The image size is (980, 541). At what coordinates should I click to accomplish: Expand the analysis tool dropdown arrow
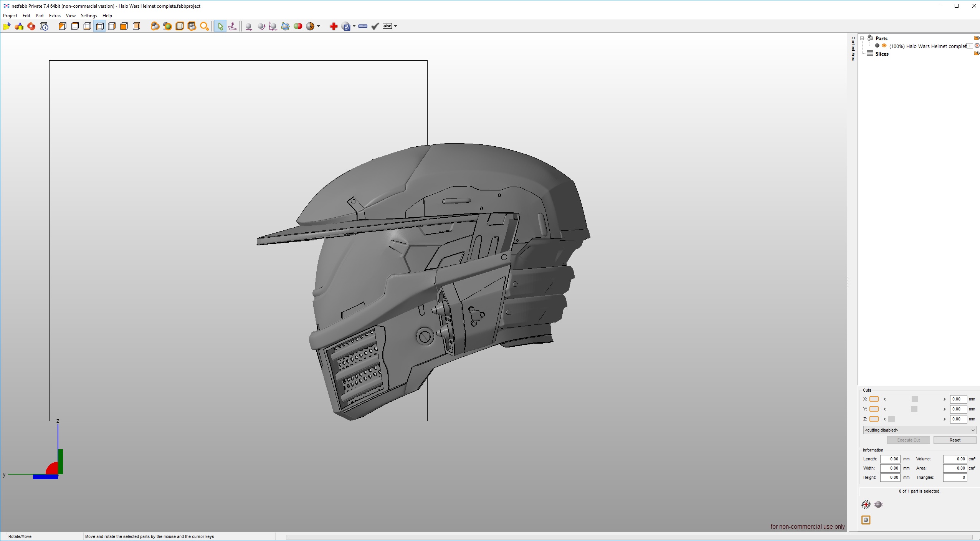pyautogui.click(x=354, y=26)
